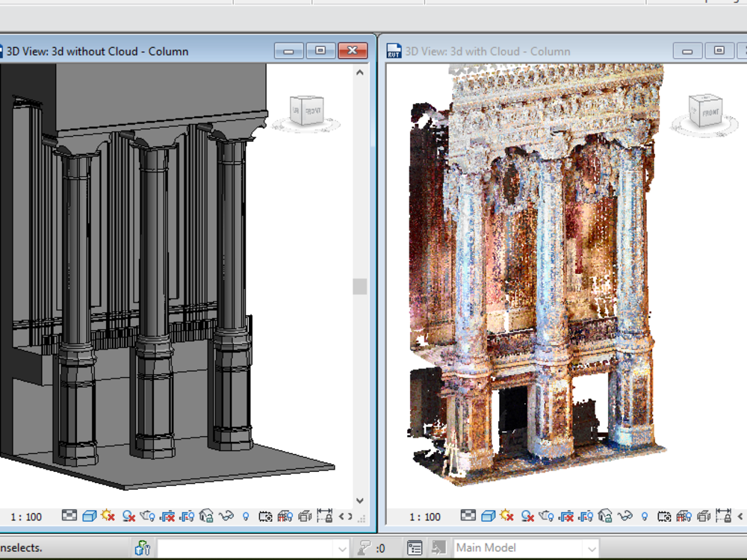The image size is (747, 560).
Task: Expand the Main Model design option dropdown
Action: [x=591, y=549]
